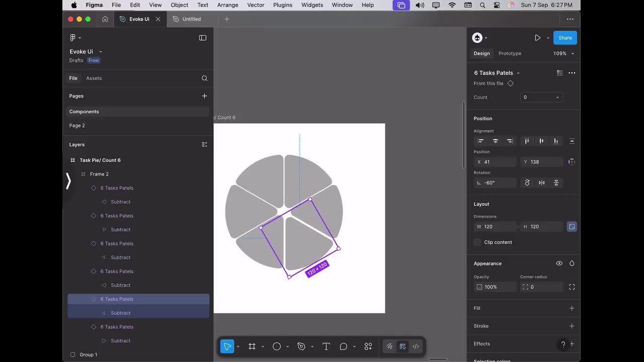
Task: Toggle constrain proportions lock for dimensions
Action: coord(572,227)
